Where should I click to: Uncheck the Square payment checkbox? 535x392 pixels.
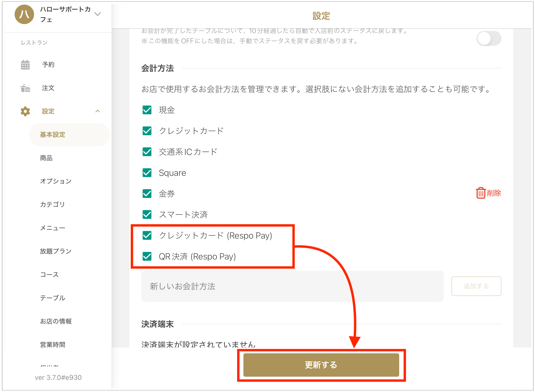pyautogui.click(x=147, y=173)
